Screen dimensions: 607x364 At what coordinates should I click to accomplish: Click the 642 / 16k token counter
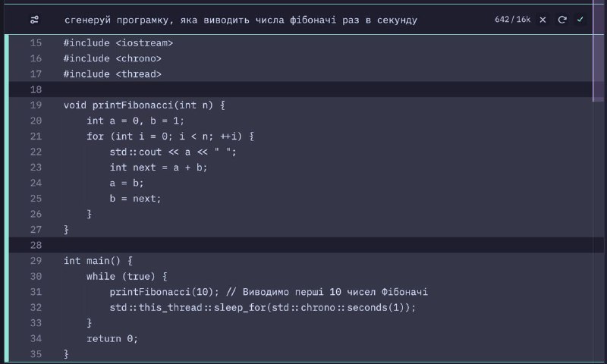pyautogui.click(x=513, y=20)
